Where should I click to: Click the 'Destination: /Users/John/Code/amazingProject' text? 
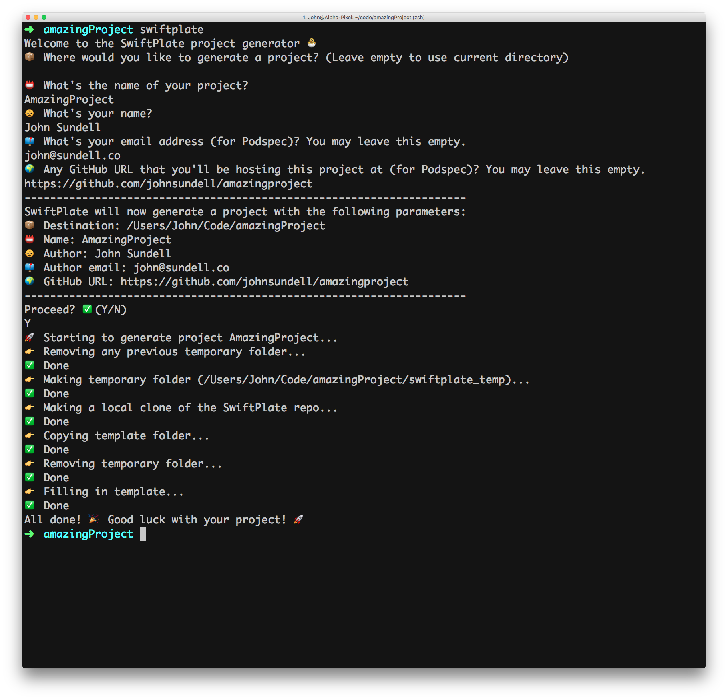click(184, 226)
